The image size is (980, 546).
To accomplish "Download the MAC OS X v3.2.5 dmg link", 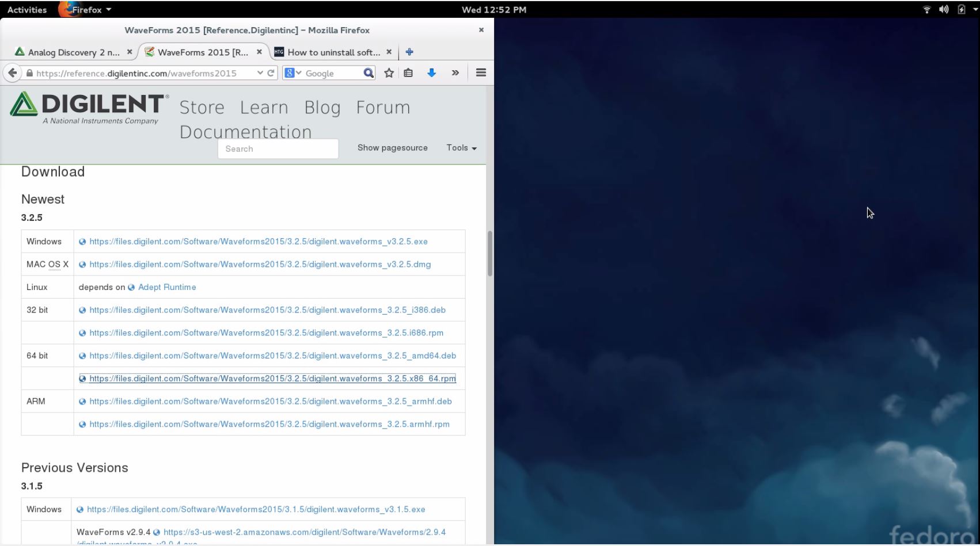I will click(260, 265).
